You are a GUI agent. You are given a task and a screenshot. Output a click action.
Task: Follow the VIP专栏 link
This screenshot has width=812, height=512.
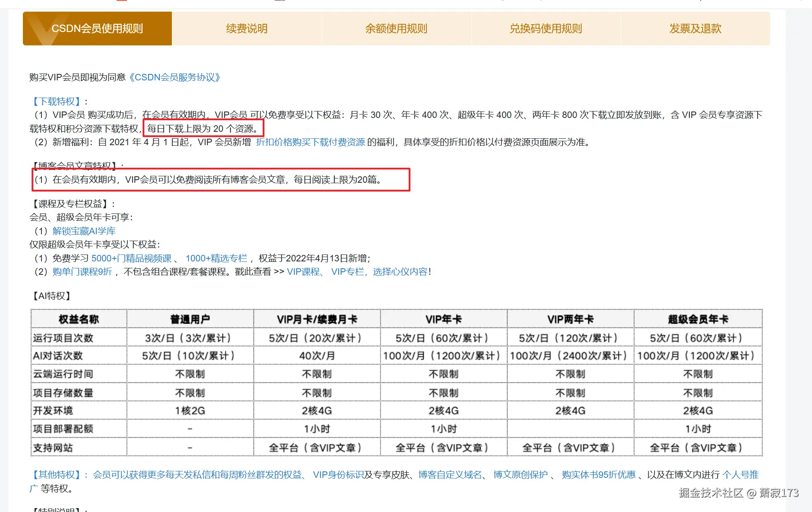(347, 272)
